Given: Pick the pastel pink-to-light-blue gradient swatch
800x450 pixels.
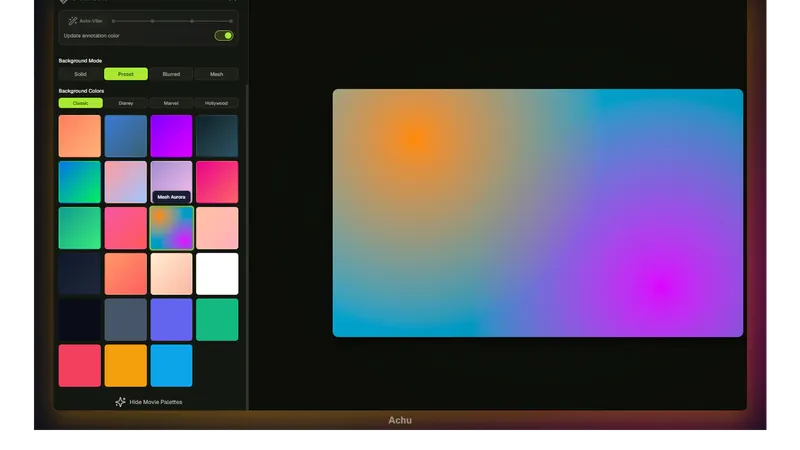Looking at the screenshot, I should click(126, 182).
